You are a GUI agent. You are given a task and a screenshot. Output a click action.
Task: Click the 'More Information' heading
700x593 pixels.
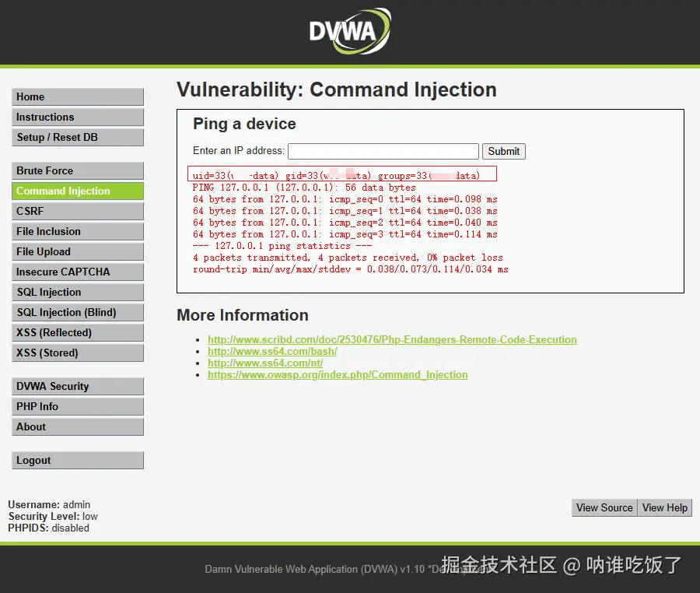click(x=243, y=315)
